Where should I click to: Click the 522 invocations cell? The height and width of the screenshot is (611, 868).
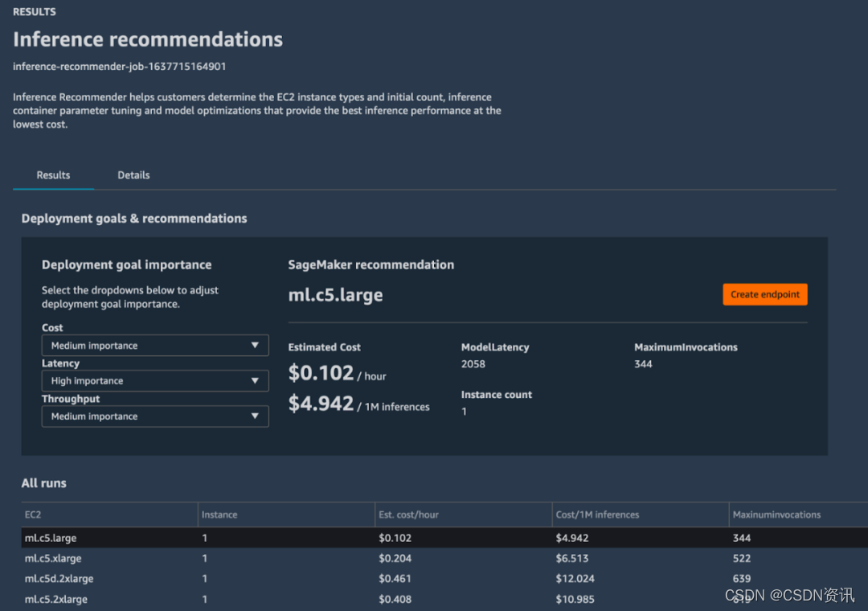click(x=742, y=559)
